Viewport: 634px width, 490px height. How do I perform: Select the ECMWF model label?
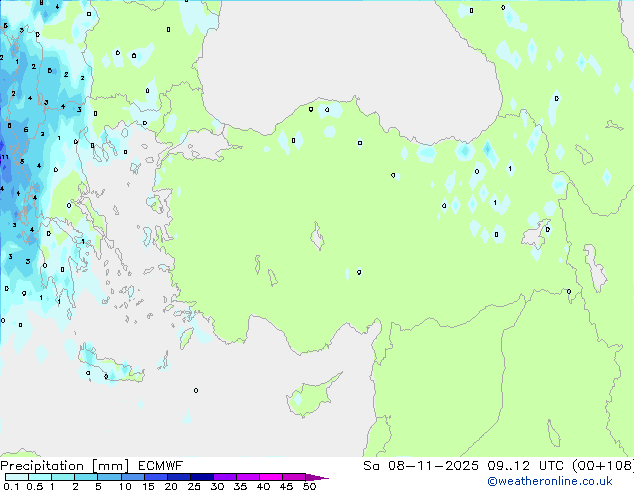click(x=150, y=465)
